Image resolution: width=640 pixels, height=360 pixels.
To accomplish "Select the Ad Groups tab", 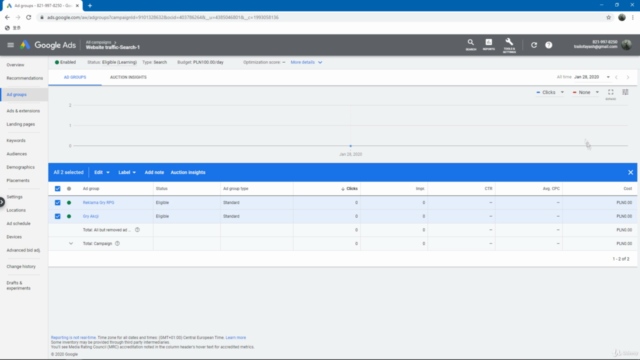I will coord(75,77).
